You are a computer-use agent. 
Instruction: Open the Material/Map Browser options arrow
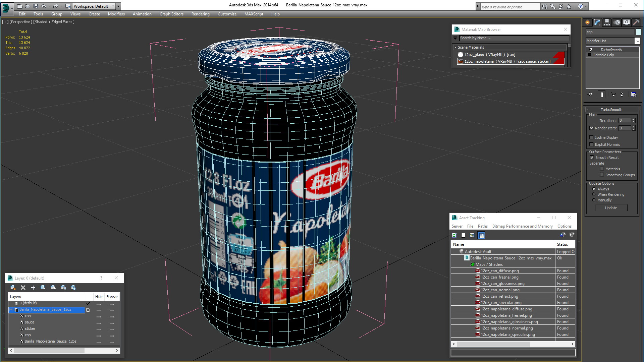tap(455, 38)
